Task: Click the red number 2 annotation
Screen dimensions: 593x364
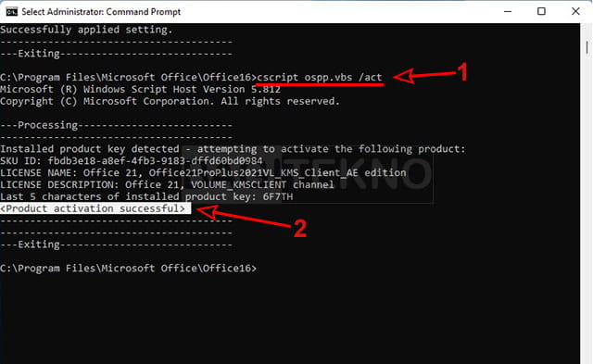Action: click(x=300, y=228)
